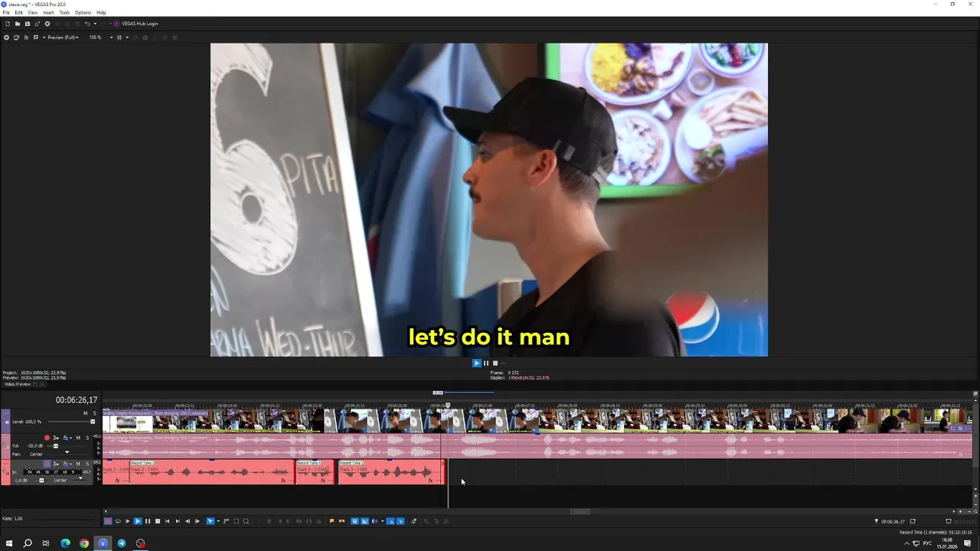980x551 pixels.
Task: Toggle the preview overlays grid icon
Action: tap(119, 37)
